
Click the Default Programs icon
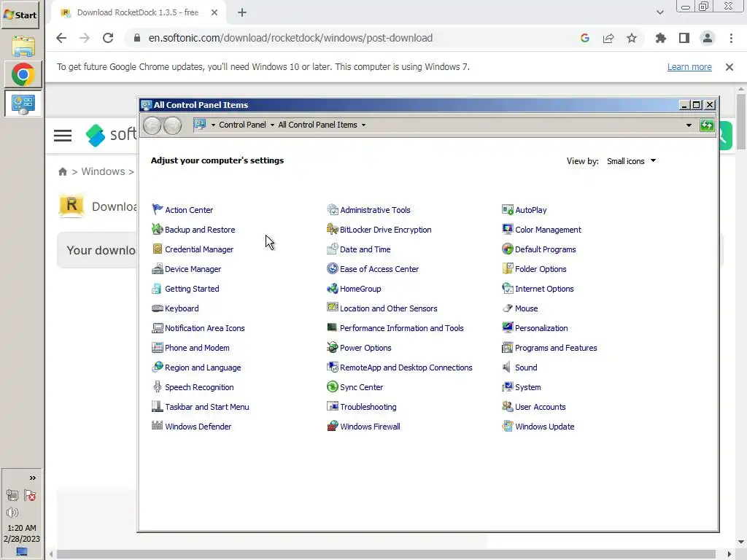(508, 249)
